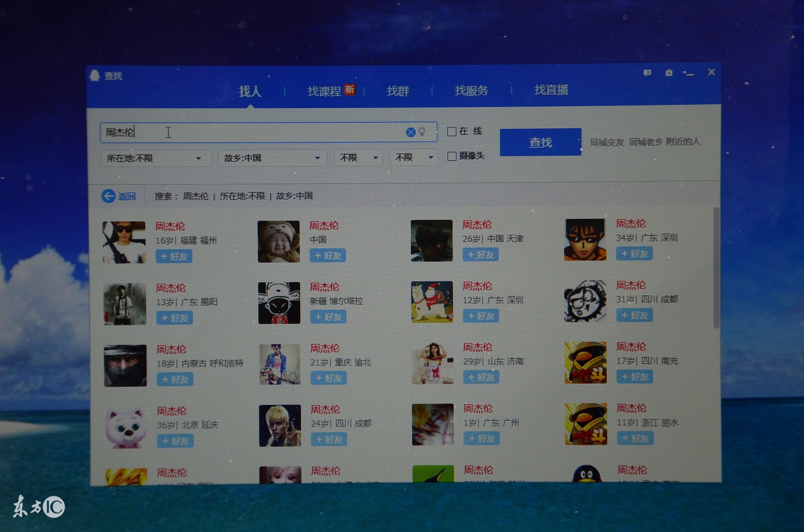The height and width of the screenshot is (532, 804).
Task: Add 26岁 中国 天津 user as friend
Action: click(481, 254)
